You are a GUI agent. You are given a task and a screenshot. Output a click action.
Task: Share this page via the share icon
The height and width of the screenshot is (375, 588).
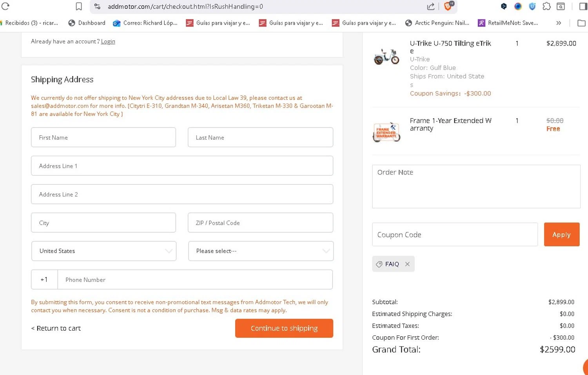pos(431,6)
